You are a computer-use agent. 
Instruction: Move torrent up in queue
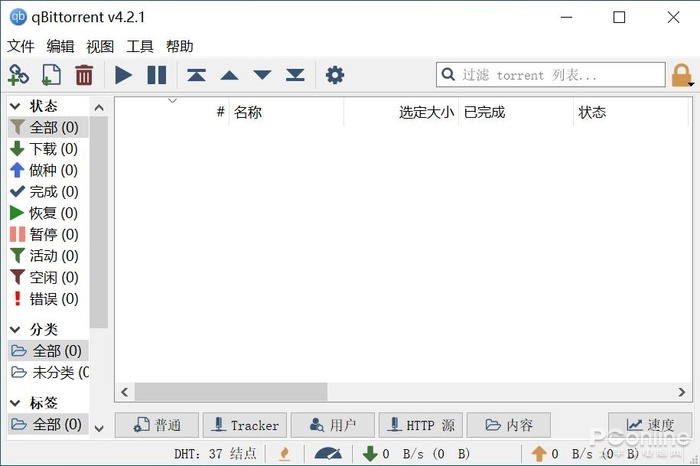pyautogui.click(x=229, y=75)
